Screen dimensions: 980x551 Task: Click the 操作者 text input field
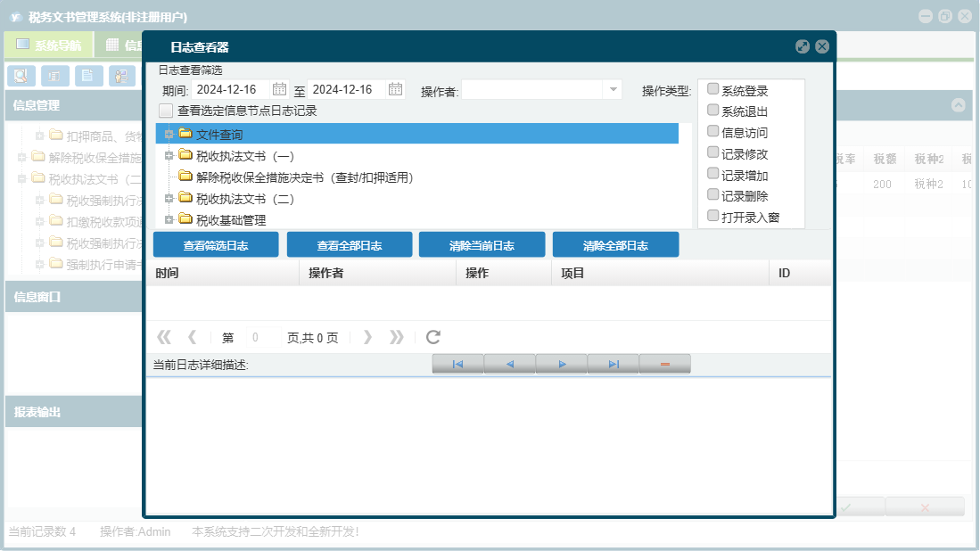(x=532, y=90)
